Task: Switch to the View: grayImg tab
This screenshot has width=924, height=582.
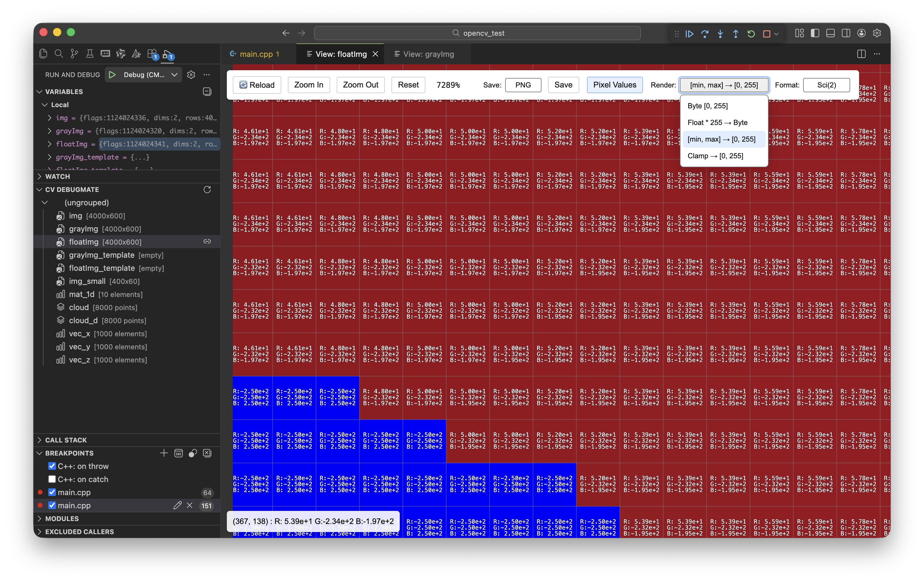Action: coord(427,54)
